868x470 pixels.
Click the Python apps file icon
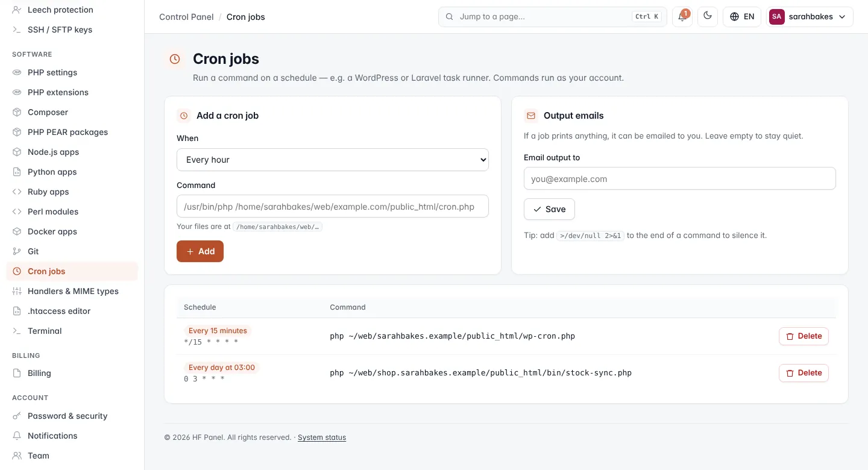tap(17, 172)
